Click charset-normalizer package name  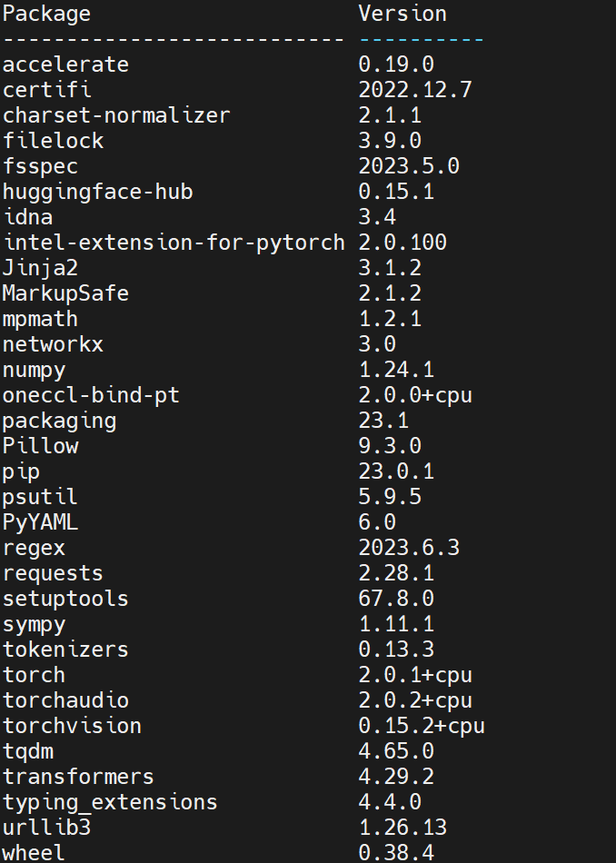pyautogui.click(x=116, y=115)
